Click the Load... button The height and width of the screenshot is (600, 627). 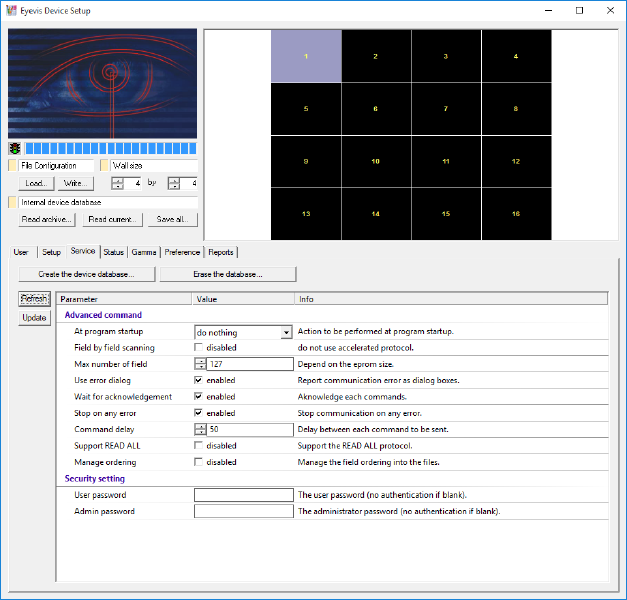coord(36,183)
